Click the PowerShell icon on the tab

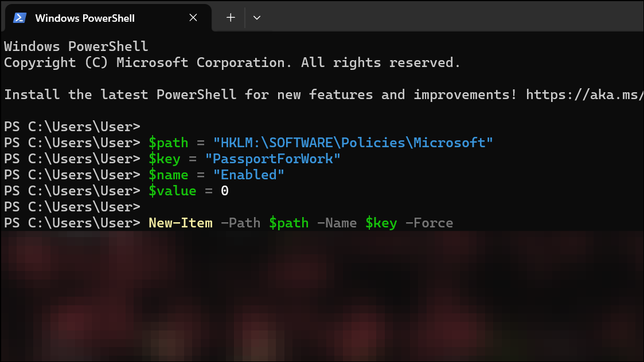coord(19,18)
